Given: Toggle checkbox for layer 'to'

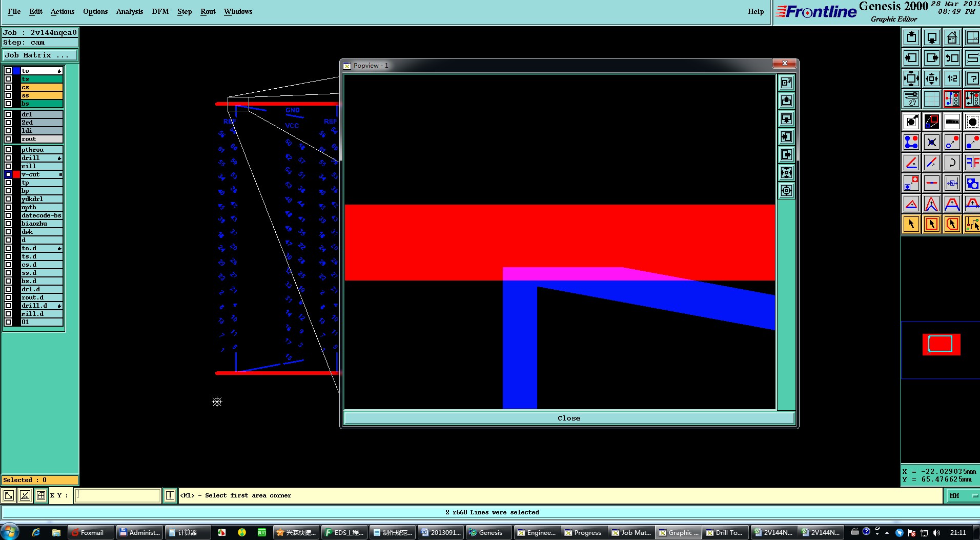Looking at the screenshot, I should [x=8, y=71].
